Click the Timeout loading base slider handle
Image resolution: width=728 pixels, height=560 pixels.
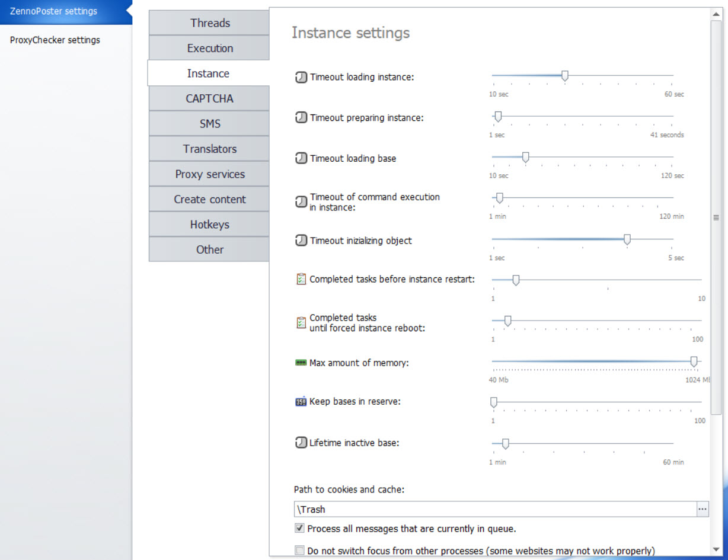click(525, 157)
